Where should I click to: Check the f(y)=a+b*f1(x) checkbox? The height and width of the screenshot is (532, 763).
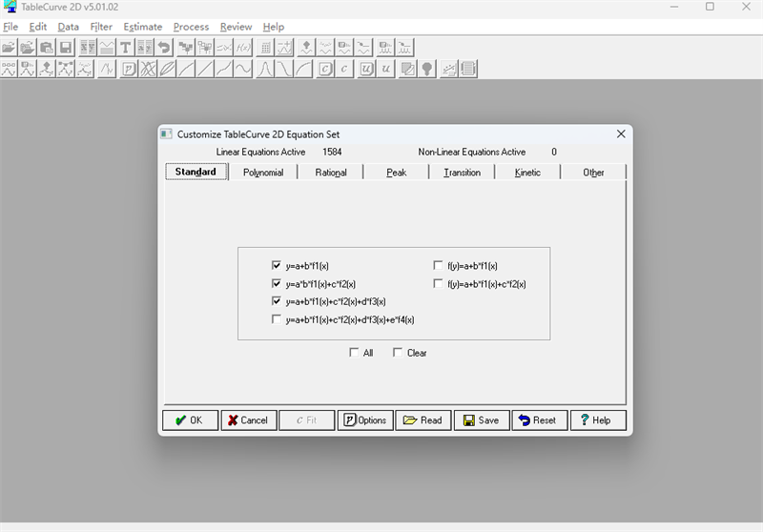click(x=438, y=265)
